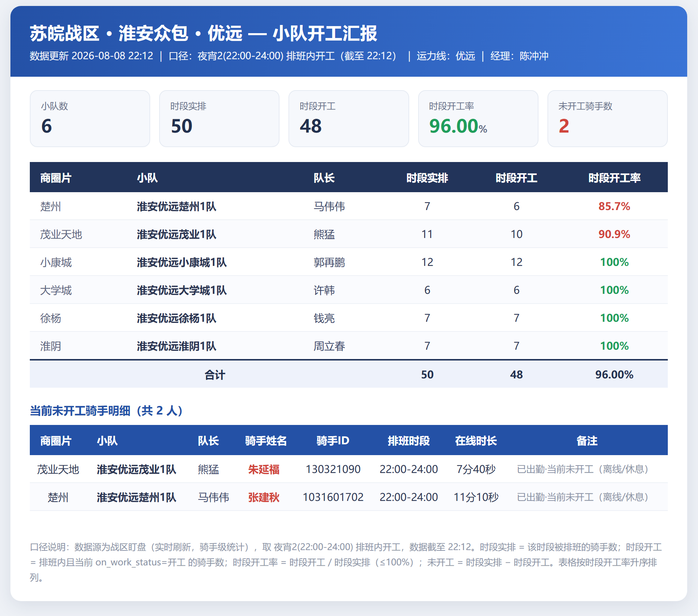Click leader name 周立春
The height and width of the screenshot is (616, 698).
(x=329, y=346)
